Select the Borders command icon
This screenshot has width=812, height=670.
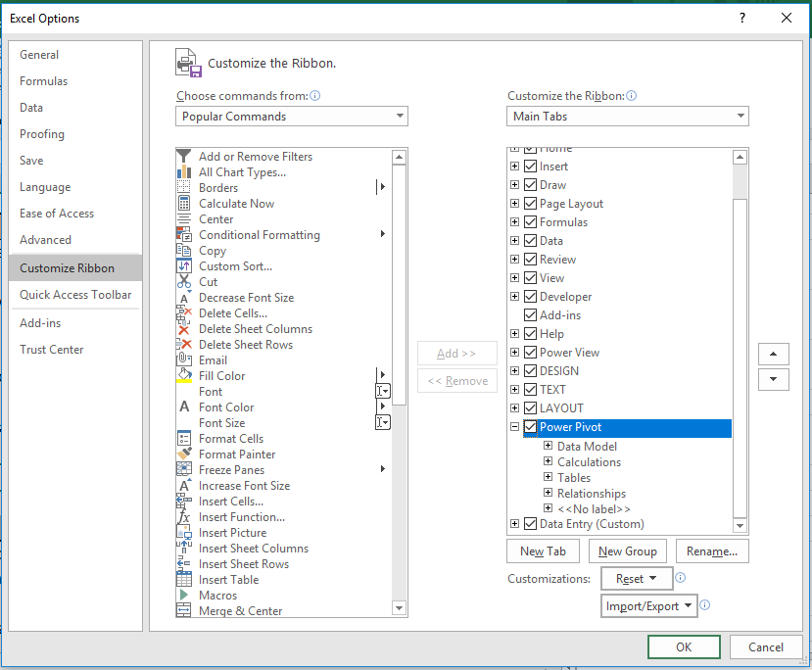(184, 187)
